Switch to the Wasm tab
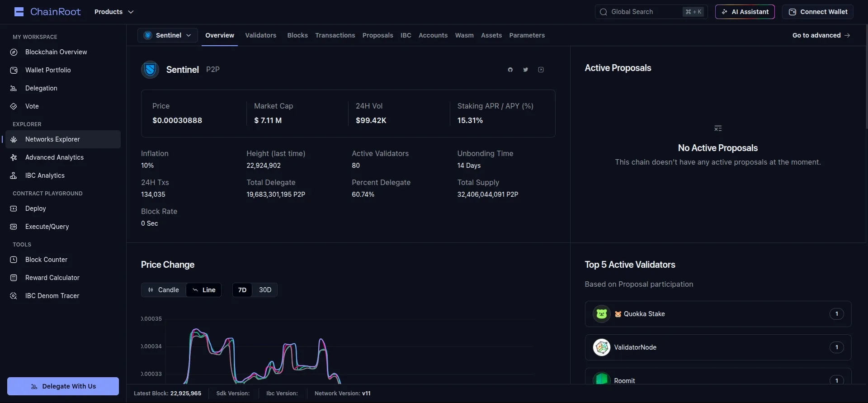 (464, 35)
